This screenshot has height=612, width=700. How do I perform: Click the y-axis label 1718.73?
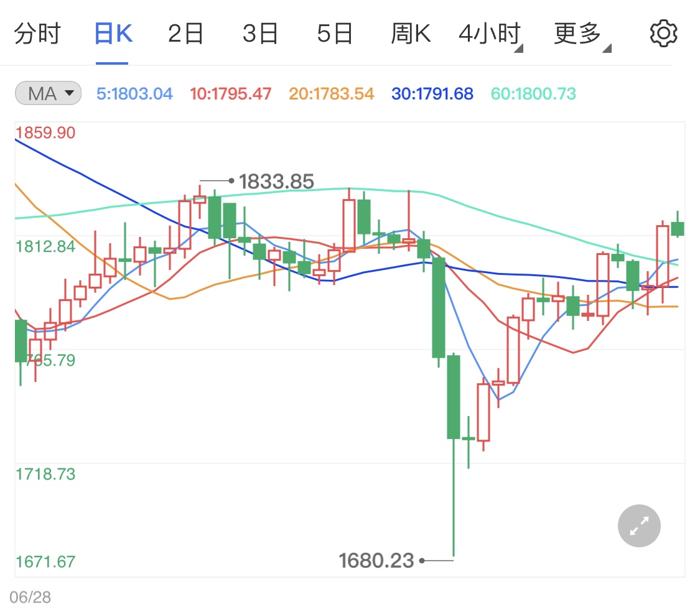coord(45,474)
